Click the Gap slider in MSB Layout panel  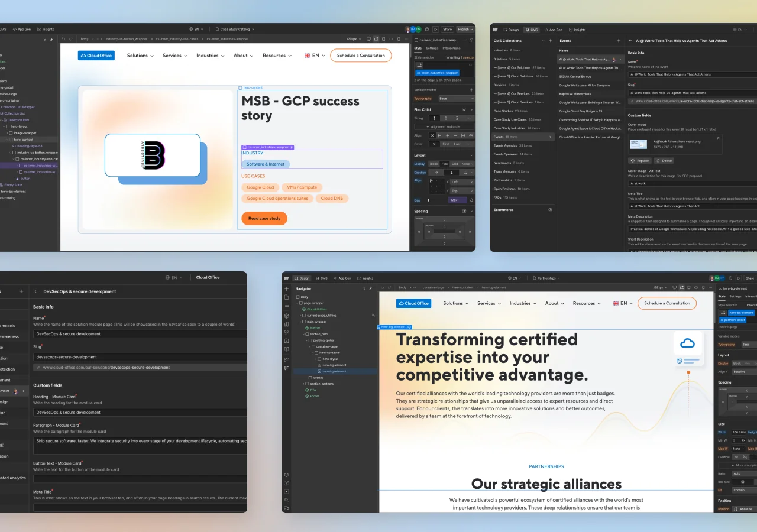[x=437, y=200]
